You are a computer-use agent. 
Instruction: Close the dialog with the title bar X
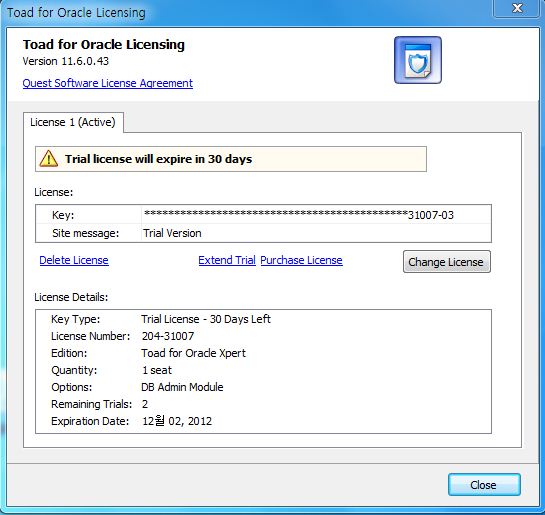(x=517, y=8)
